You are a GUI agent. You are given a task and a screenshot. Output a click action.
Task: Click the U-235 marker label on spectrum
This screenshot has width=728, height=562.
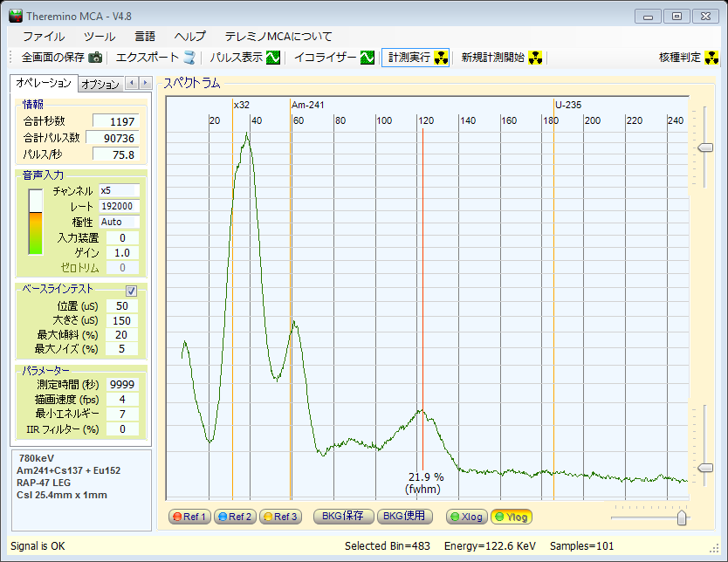[568, 105]
